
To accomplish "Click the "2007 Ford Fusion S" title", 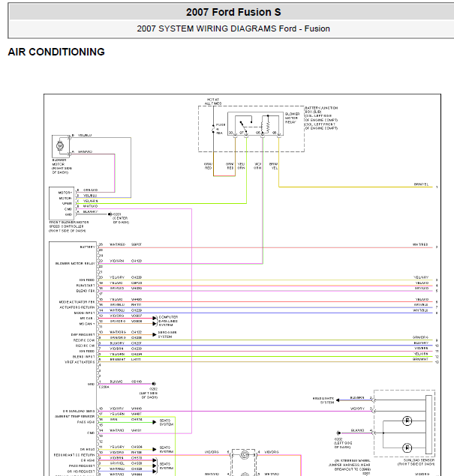I will point(233,12).
